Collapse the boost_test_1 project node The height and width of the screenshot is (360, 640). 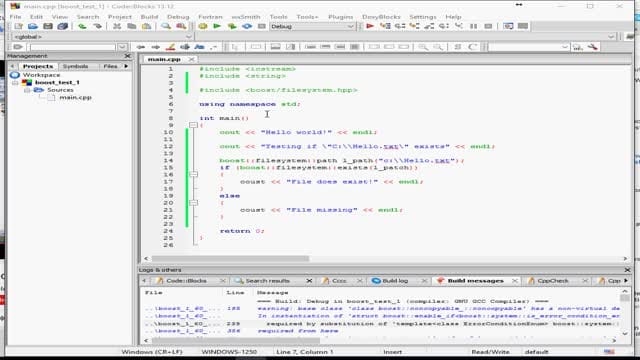tap(16, 82)
